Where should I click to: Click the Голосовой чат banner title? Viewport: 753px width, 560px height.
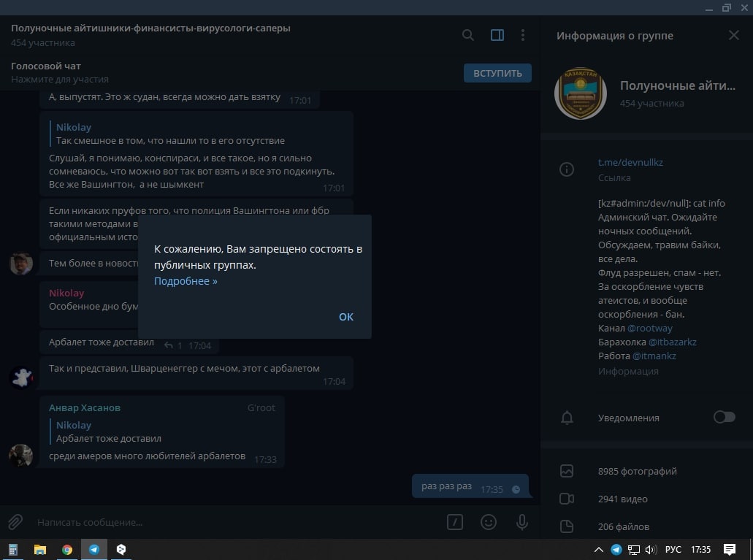45,66
